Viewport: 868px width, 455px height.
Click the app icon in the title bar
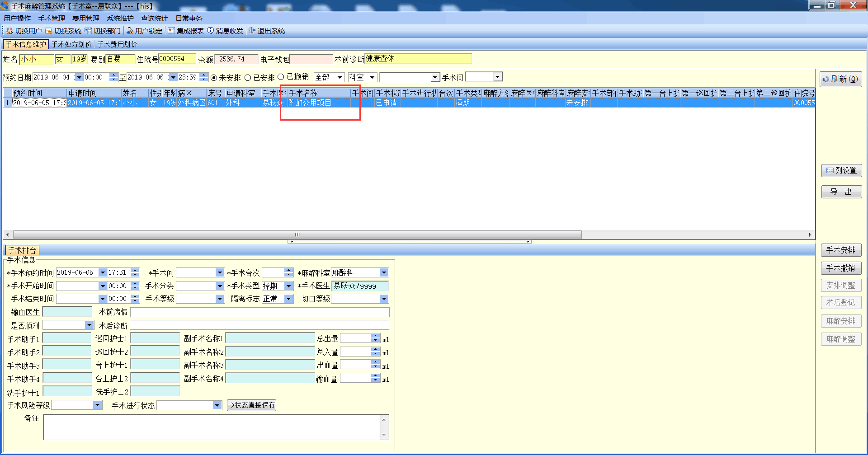click(5, 6)
